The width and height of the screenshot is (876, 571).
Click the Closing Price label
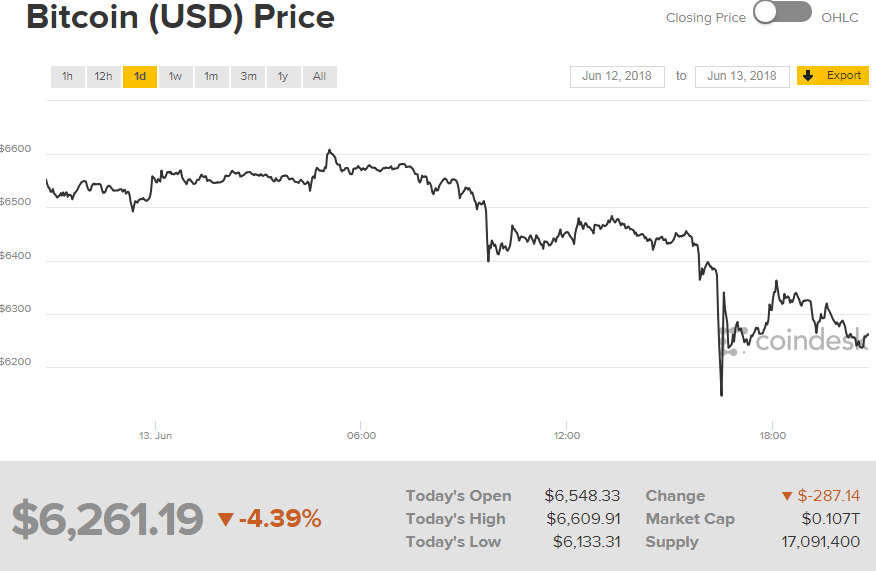tap(706, 18)
